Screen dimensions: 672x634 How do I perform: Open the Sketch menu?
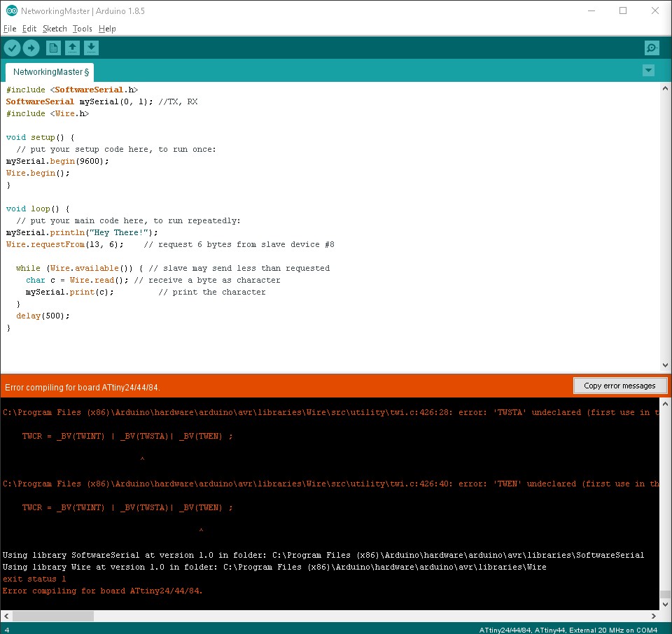[55, 29]
